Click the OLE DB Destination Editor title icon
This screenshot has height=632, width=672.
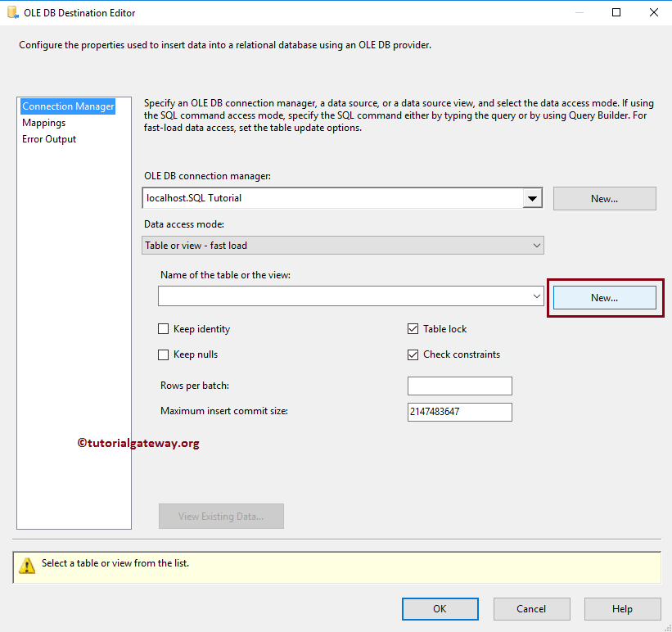pos(12,12)
